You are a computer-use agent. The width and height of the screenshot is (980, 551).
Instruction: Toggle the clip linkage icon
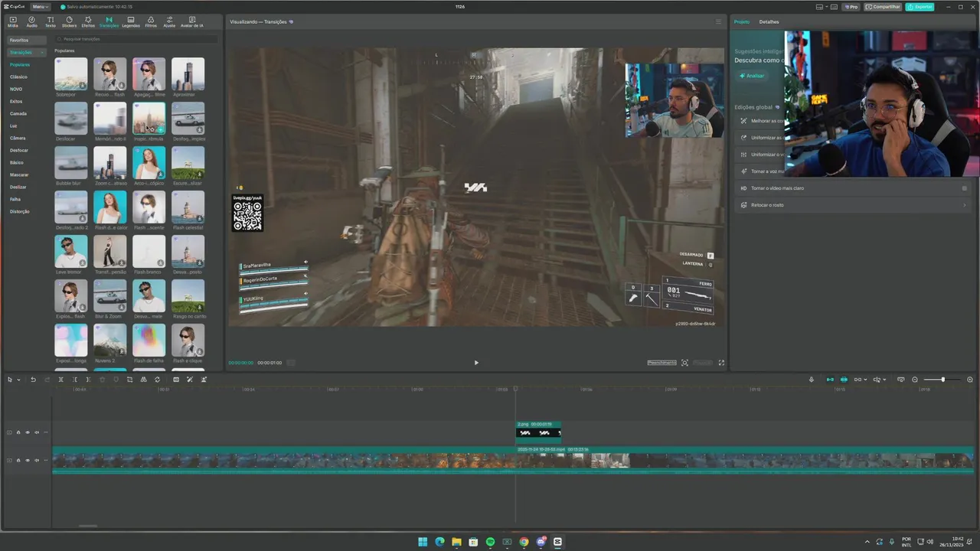(857, 380)
